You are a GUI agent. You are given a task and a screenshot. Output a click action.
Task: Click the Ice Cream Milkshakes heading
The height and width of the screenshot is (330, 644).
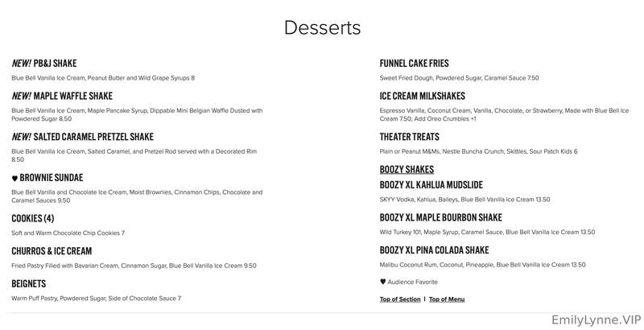click(422, 96)
